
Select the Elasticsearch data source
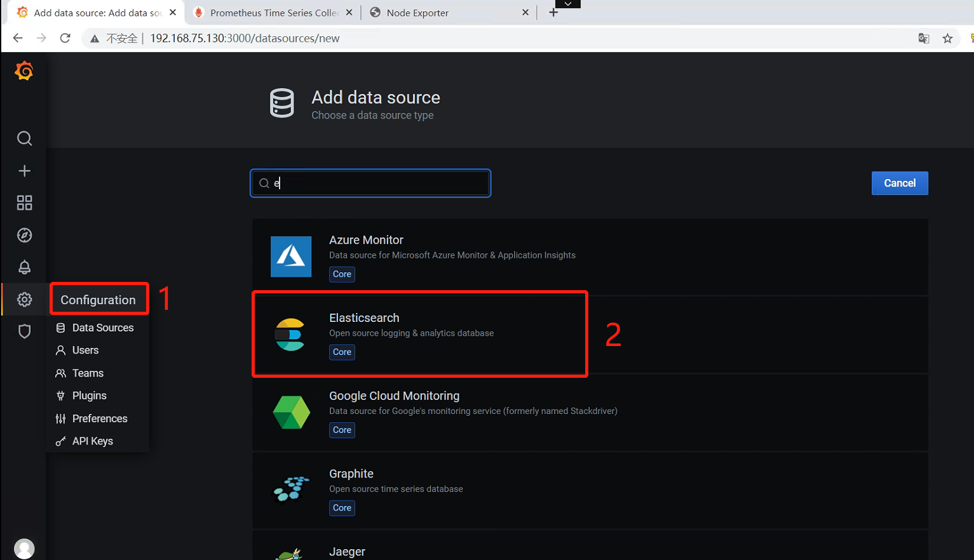click(x=419, y=334)
